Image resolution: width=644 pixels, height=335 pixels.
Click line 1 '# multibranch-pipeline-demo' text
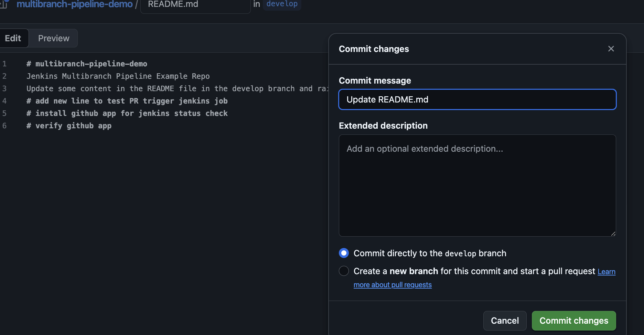[x=87, y=64]
